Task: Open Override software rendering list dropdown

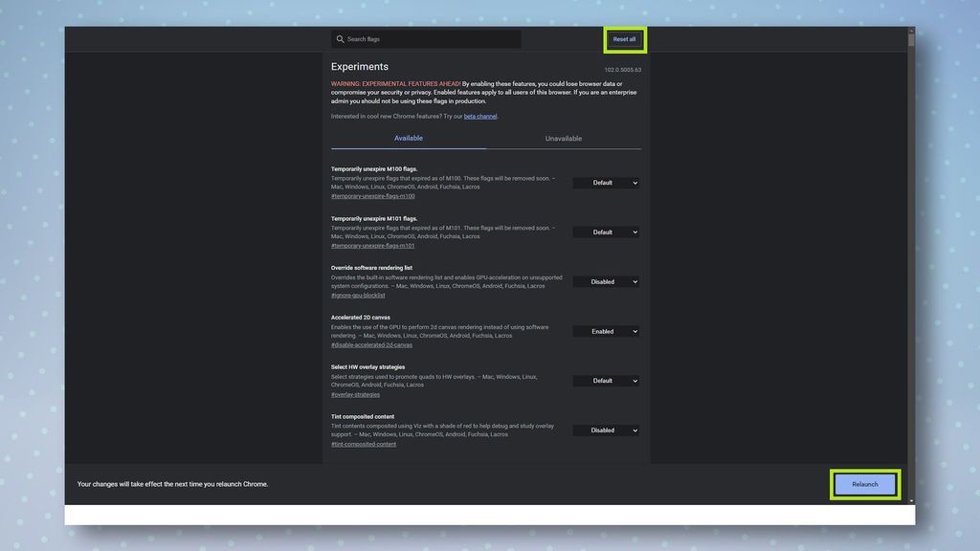Action: (606, 282)
